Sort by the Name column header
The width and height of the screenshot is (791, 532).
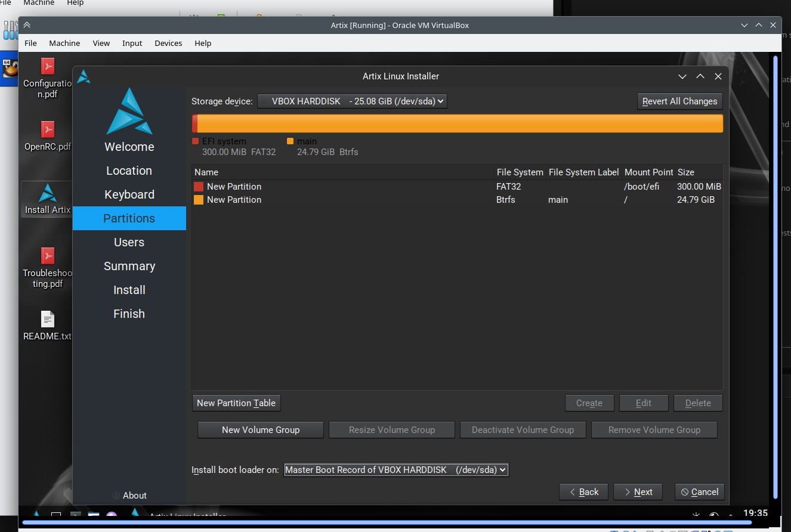point(343,172)
